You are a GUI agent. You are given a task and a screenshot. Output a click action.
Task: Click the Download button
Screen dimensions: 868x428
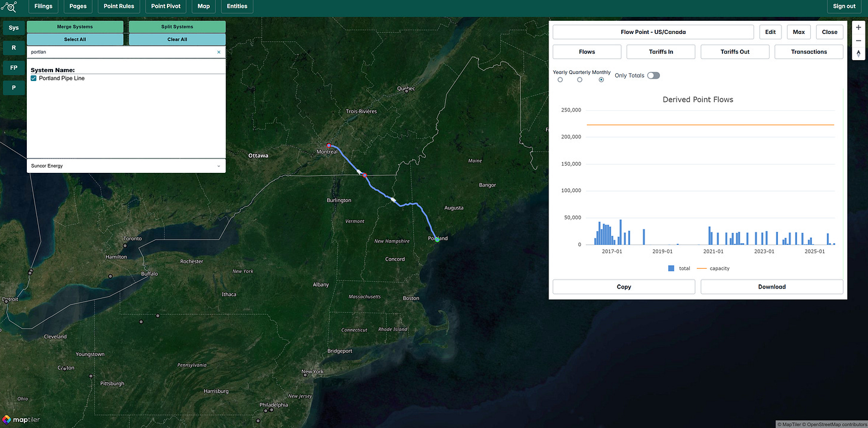point(772,287)
